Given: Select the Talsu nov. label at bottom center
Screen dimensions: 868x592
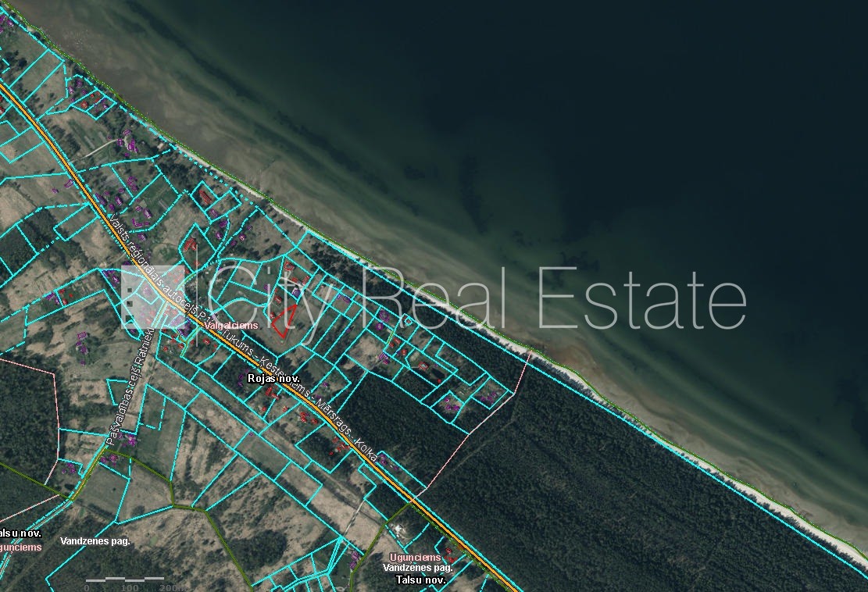Looking at the screenshot, I should point(420,580).
